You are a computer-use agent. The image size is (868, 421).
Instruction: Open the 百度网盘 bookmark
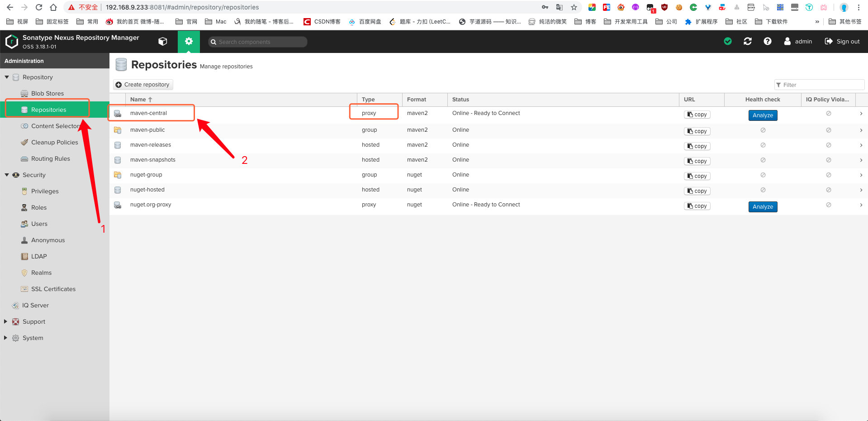tap(365, 22)
